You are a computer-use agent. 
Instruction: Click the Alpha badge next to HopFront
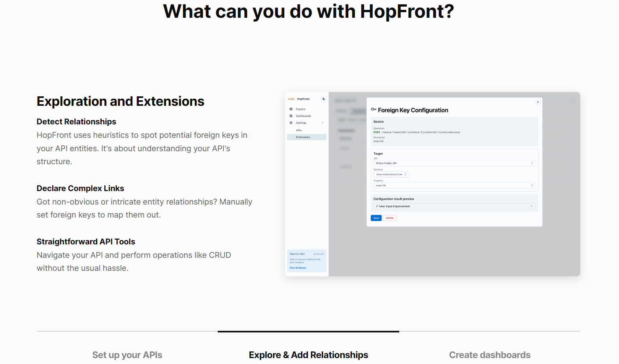pos(291,99)
